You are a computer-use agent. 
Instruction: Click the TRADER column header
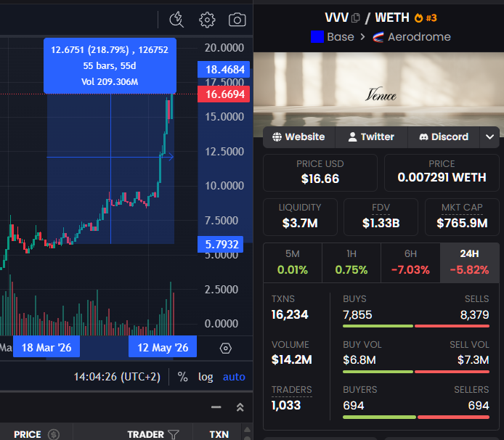145,434
